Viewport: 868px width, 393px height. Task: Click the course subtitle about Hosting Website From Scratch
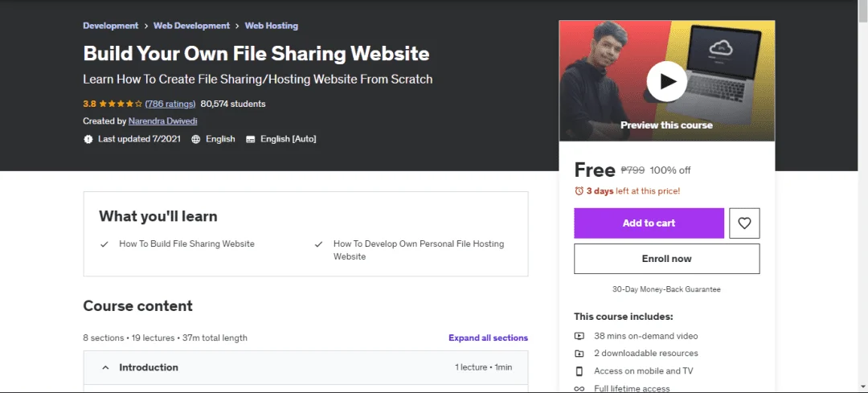258,79
